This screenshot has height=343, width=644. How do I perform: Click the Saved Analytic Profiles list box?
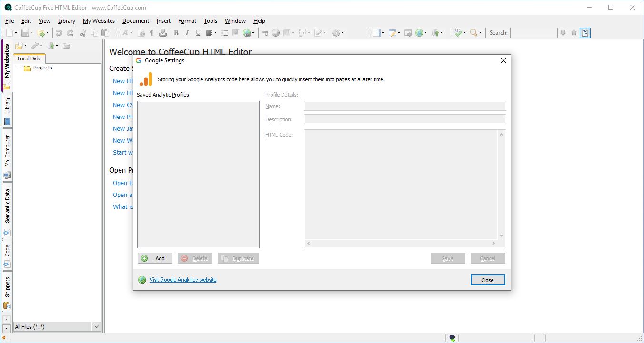(x=198, y=175)
